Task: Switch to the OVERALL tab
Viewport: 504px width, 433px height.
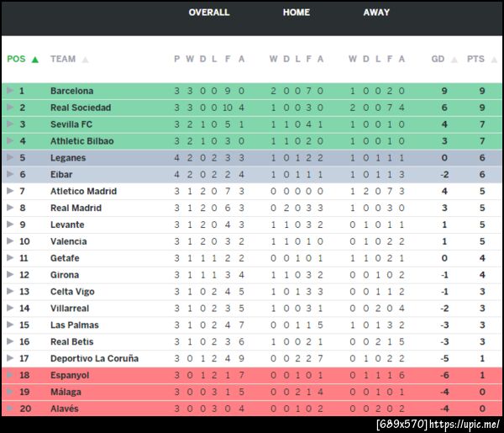Action: tap(209, 13)
